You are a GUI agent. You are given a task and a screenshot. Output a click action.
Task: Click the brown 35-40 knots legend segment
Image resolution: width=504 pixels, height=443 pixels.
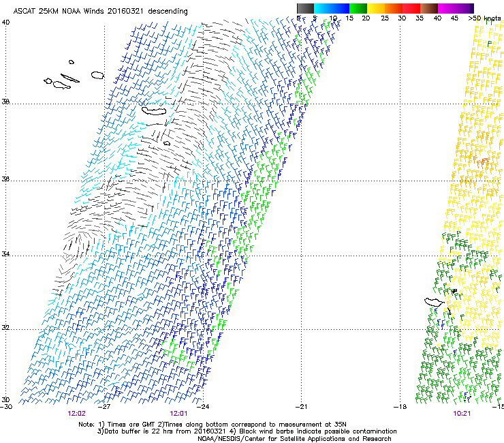(429, 8)
